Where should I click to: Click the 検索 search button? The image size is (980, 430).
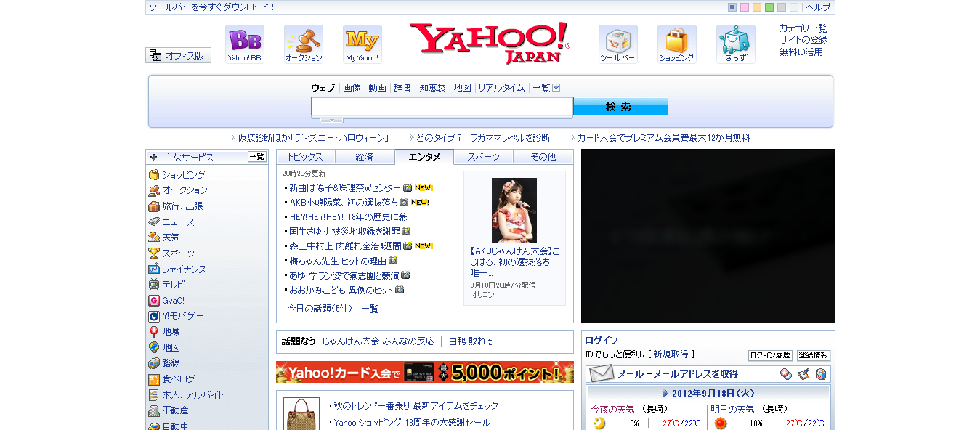point(620,107)
